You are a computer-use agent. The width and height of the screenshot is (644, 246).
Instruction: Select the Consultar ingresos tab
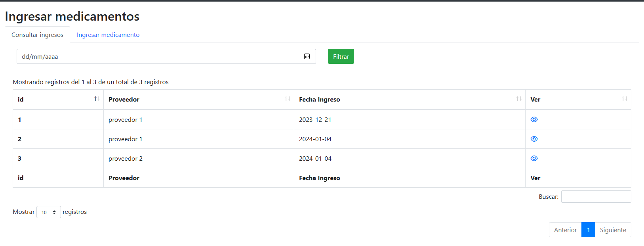tap(37, 35)
